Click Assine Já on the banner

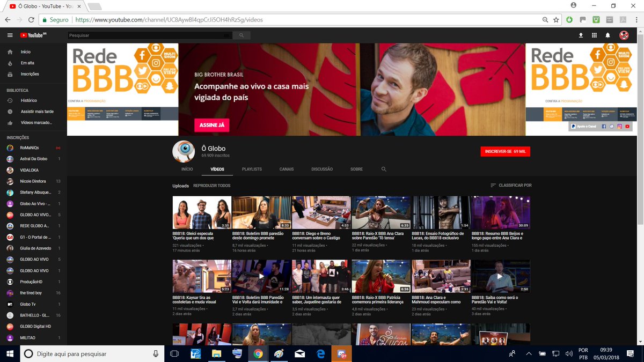[211, 125]
